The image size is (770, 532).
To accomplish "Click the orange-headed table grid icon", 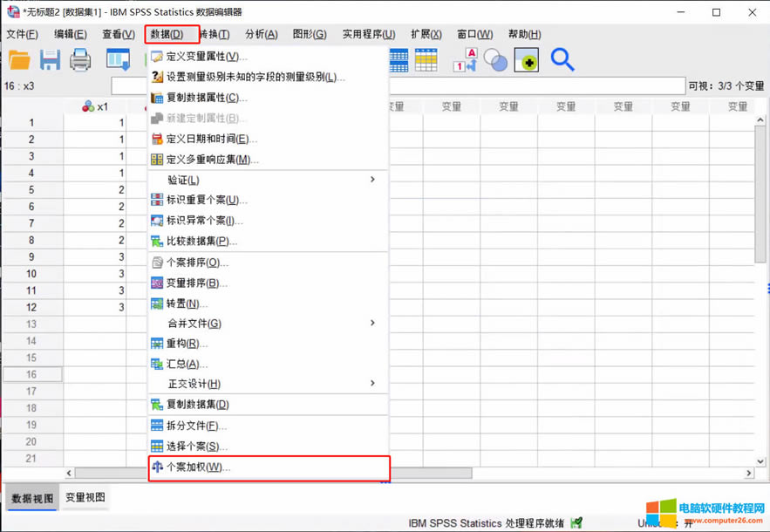I will [x=426, y=59].
